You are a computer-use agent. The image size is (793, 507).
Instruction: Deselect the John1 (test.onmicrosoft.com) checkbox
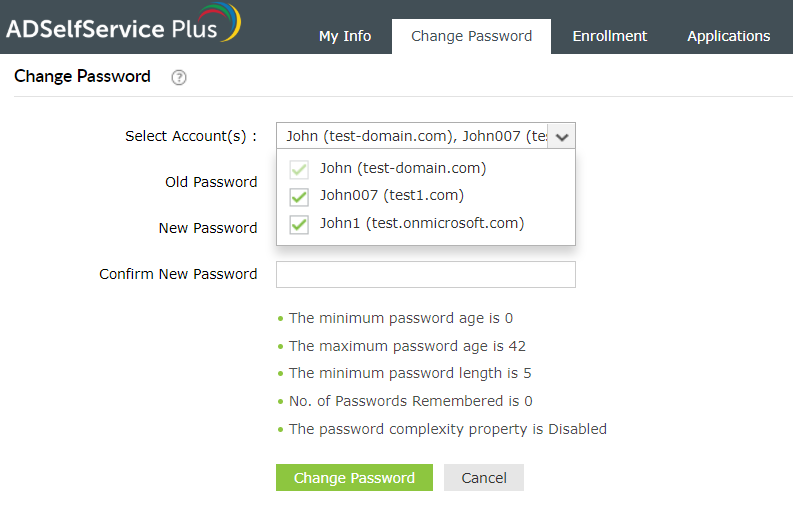(x=299, y=224)
